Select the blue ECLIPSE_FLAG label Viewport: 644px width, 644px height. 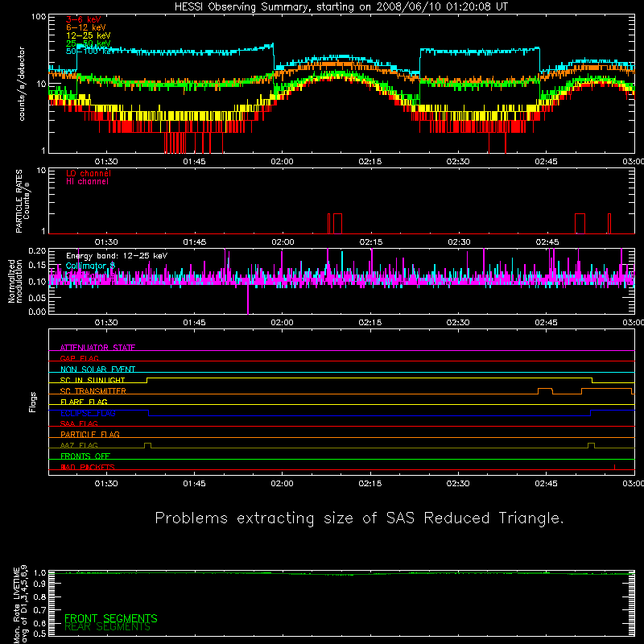tap(88, 413)
